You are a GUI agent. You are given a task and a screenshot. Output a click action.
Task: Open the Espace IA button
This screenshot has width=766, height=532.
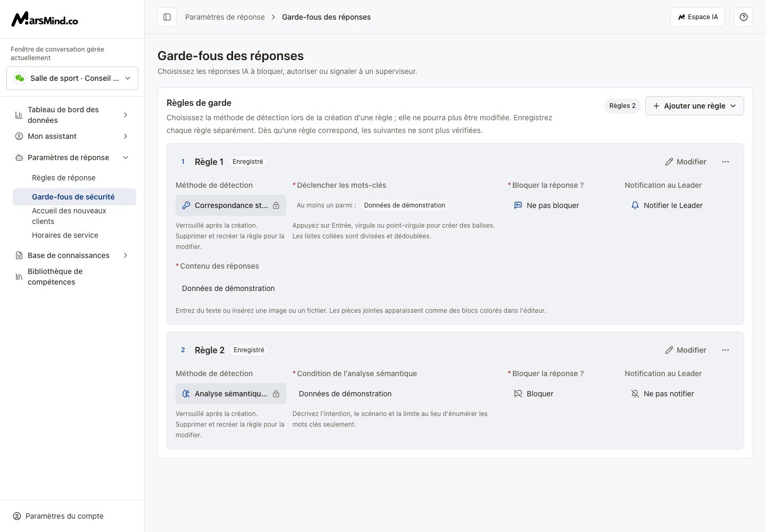tap(697, 17)
